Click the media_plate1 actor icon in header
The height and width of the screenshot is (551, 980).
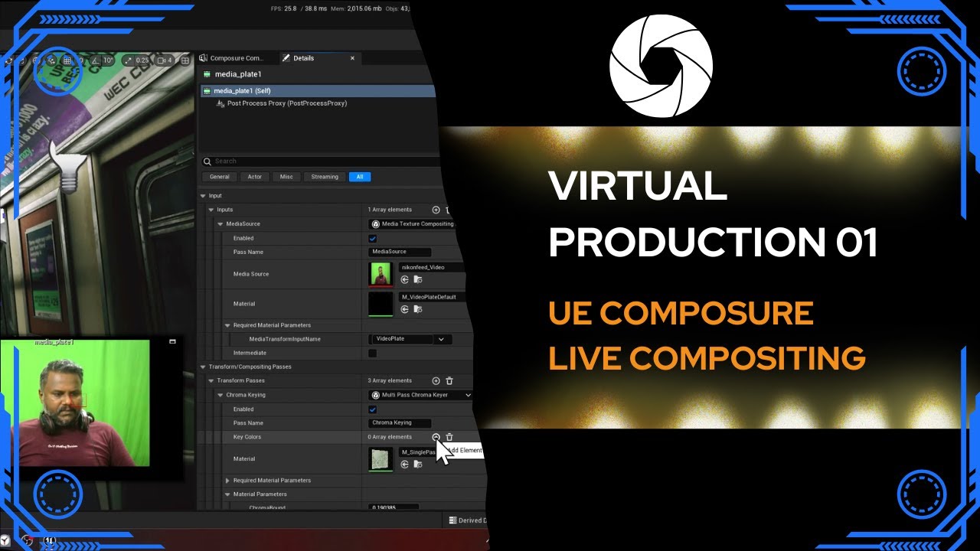(x=207, y=74)
